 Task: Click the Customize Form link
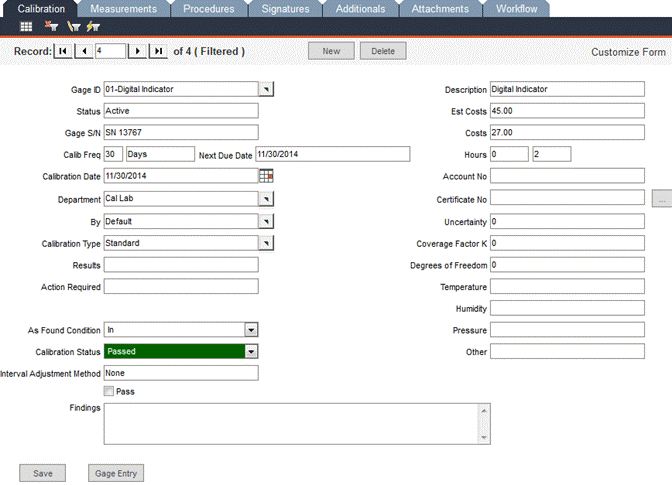tap(628, 51)
